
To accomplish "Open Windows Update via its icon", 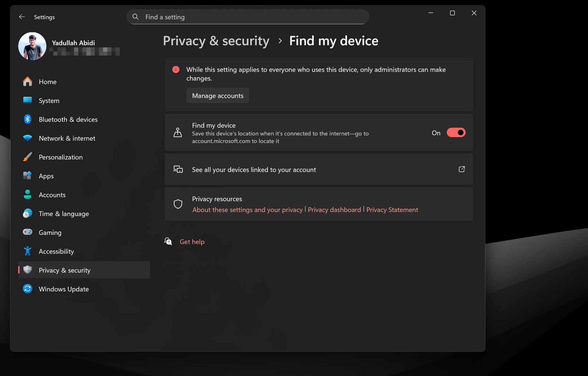I will pos(27,289).
